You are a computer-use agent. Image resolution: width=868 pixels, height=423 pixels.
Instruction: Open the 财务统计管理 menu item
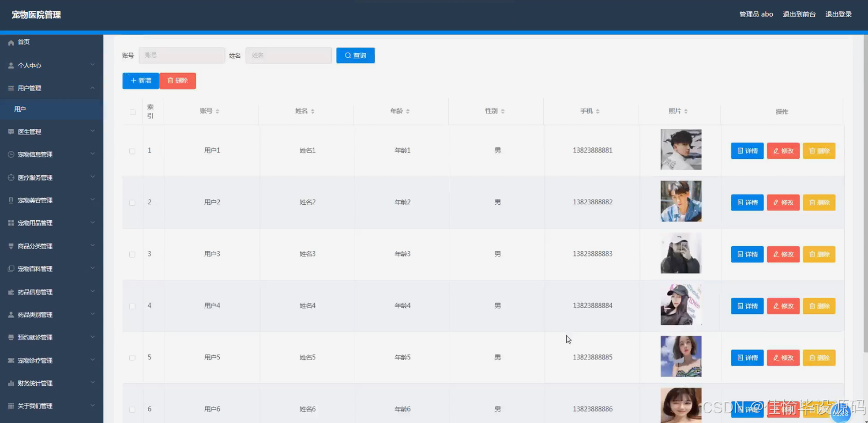pyautogui.click(x=52, y=384)
